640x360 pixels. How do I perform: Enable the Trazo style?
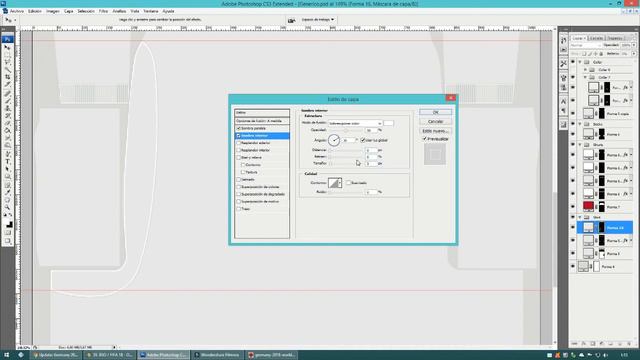coord(238,209)
